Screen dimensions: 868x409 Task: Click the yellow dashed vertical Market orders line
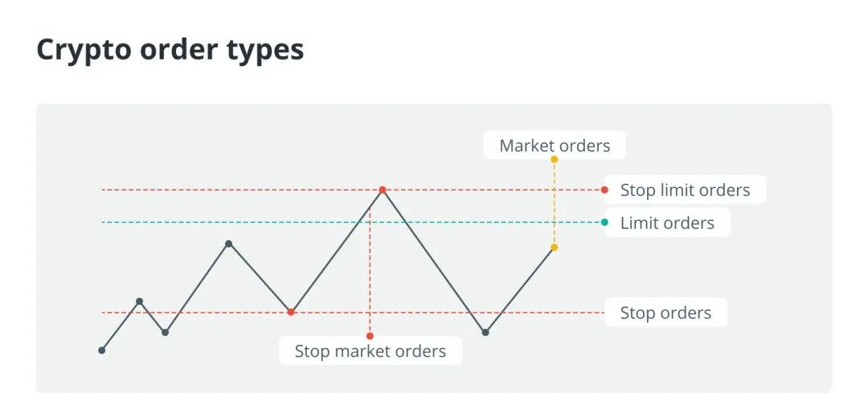pos(554,203)
